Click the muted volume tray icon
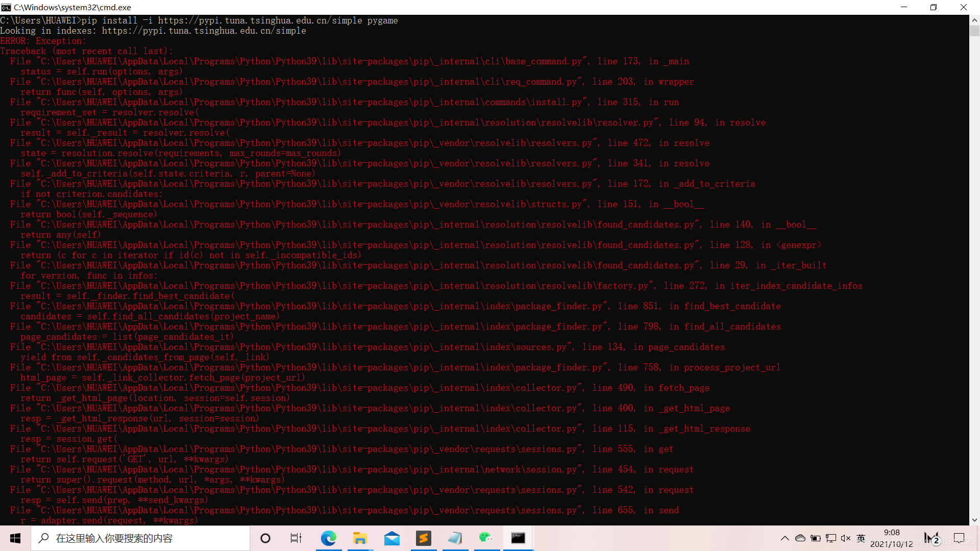 [x=846, y=538]
